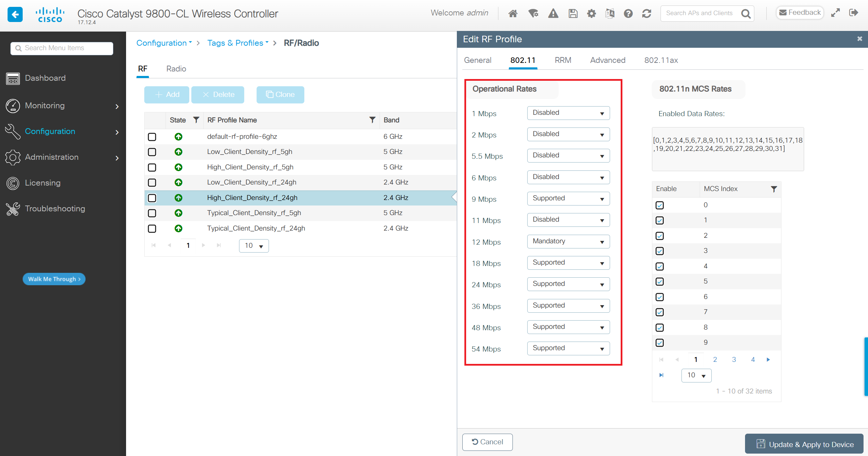This screenshot has width=868, height=456.
Task: Open the alerts warning triangle icon
Action: pyautogui.click(x=553, y=13)
